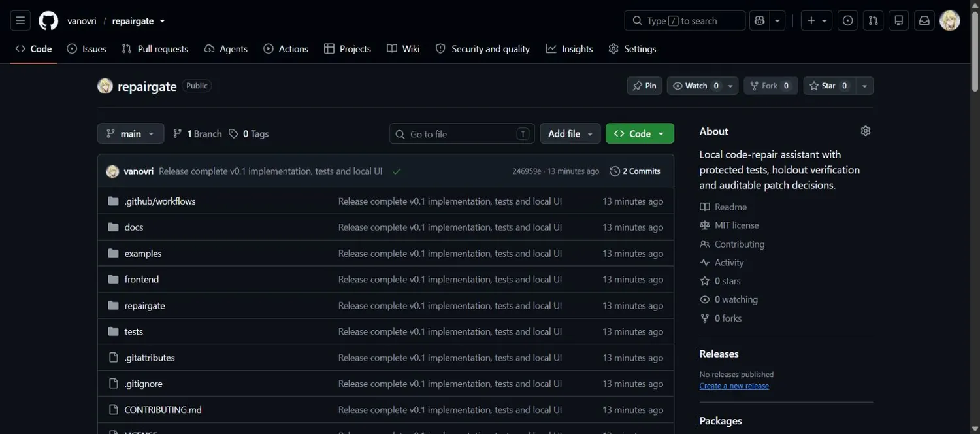Screen dimensions: 980x434
Task: Open Copilot chat icon
Action: coord(759,21)
